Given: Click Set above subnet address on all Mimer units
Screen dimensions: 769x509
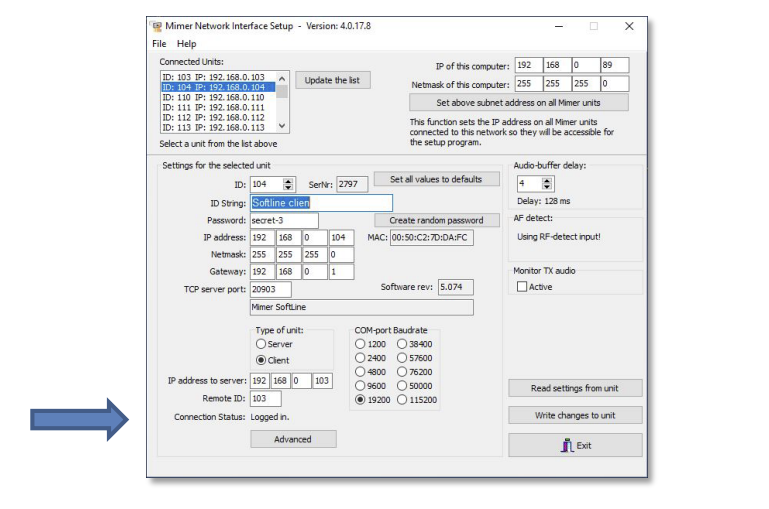Looking at the screenshot, I should [518, 102].
